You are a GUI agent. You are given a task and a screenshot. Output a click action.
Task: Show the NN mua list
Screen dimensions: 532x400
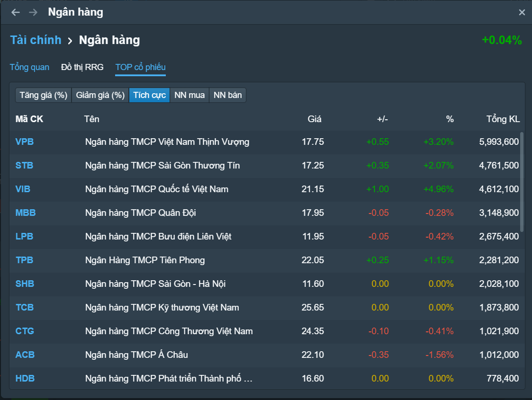(189, 95)
